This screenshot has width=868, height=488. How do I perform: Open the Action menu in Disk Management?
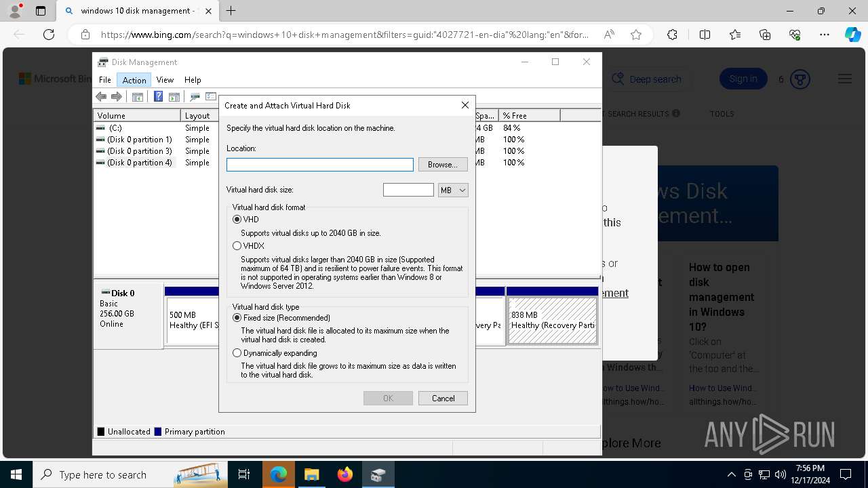click(x=134, y=80)
